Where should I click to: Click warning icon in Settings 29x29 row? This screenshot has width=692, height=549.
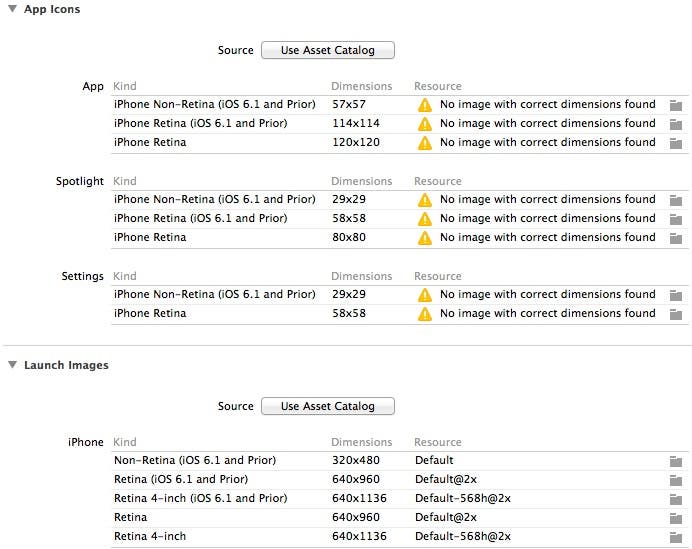click(425, 295)
